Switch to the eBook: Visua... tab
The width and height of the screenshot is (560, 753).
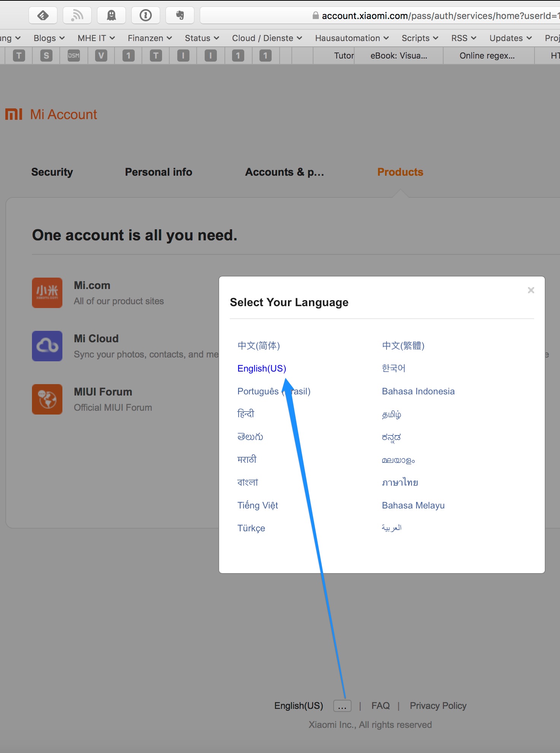click(399, 56)
